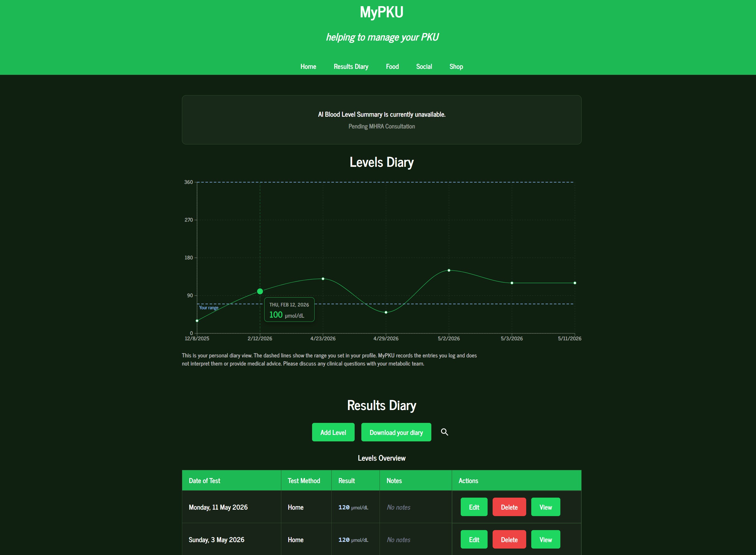Click the 'Your range' chart label
The width and height of the screenshot is (756, 555).
pyautogui.click(x=209, y=308)
